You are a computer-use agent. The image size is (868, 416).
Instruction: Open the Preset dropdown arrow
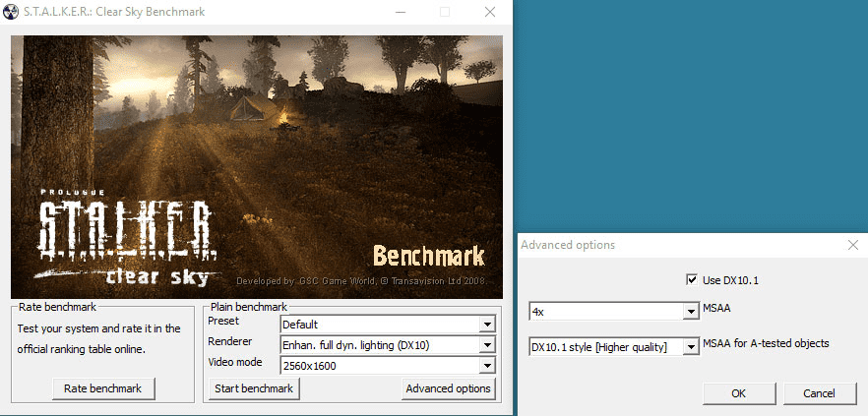tap(486, 325)
